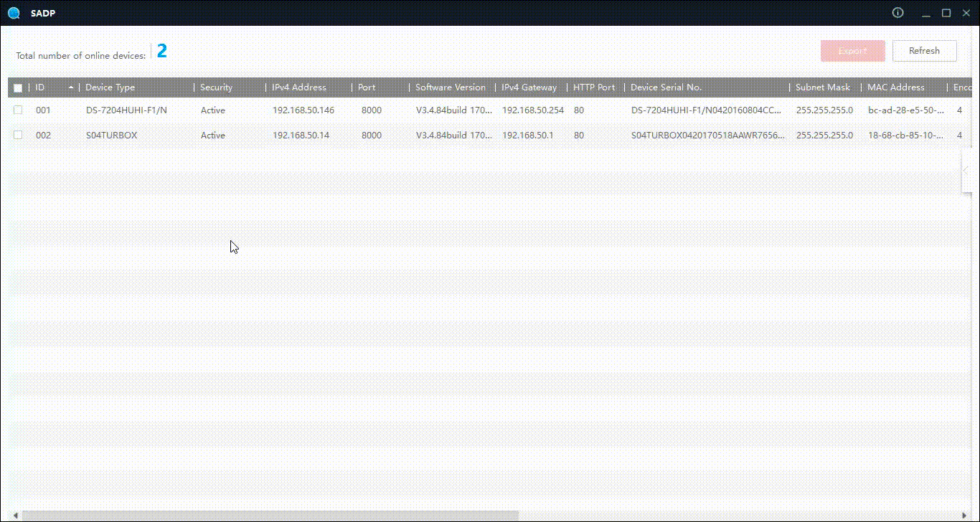Click the Export button
Image resolution: width=980 pixels, height=522 pixels.
coord(853,51)
